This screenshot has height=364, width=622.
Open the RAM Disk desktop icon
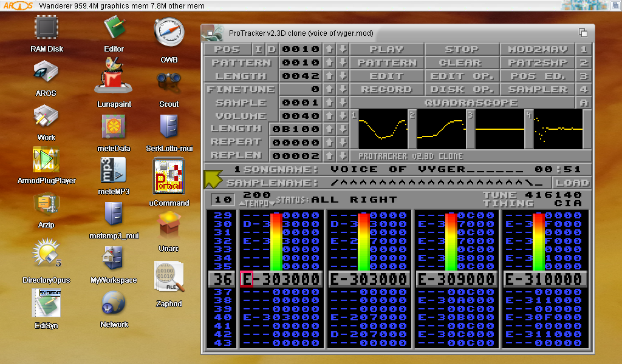pyautogui.click(x=46, y=27)
